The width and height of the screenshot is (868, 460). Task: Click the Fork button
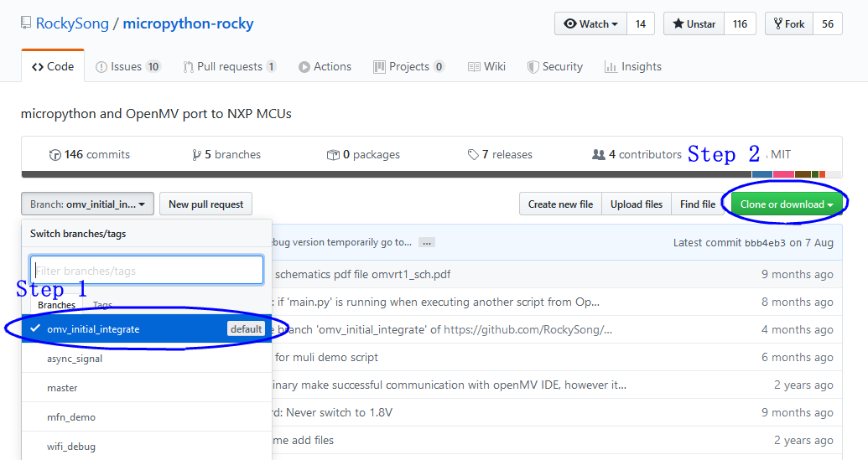click(x=789, y=23)
